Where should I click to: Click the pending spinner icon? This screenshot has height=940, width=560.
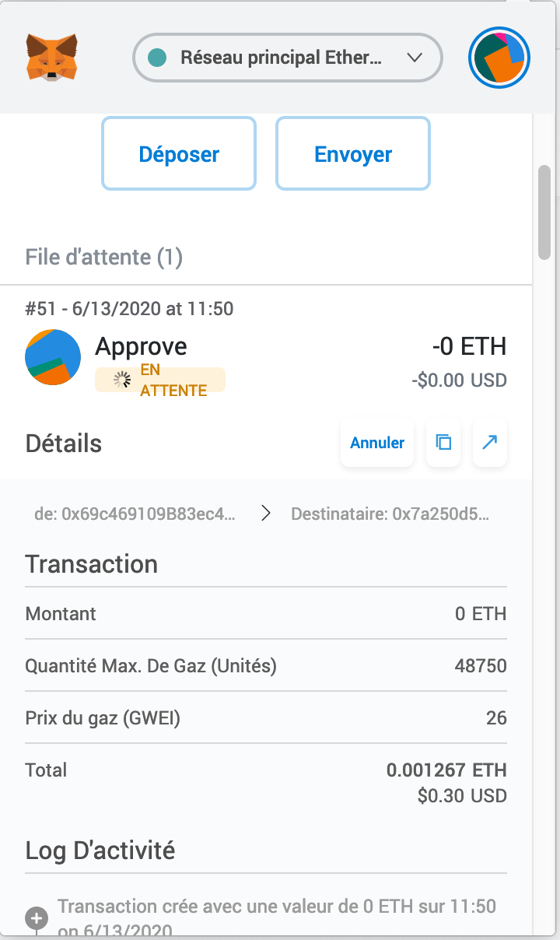point(123,380)
